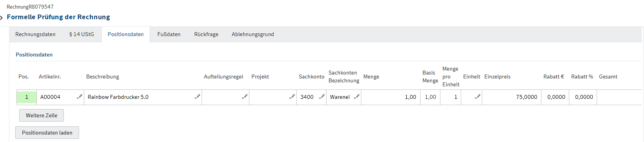The width and height of the screenshot is (644, 142).
Task: Open the Ablehnungsgrund tab
Action: coord(253,34)
